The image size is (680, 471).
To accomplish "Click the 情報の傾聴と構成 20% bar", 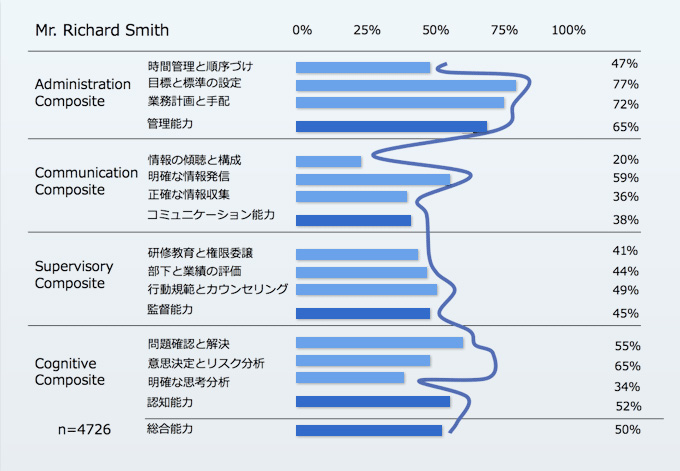I will (328, 161).
